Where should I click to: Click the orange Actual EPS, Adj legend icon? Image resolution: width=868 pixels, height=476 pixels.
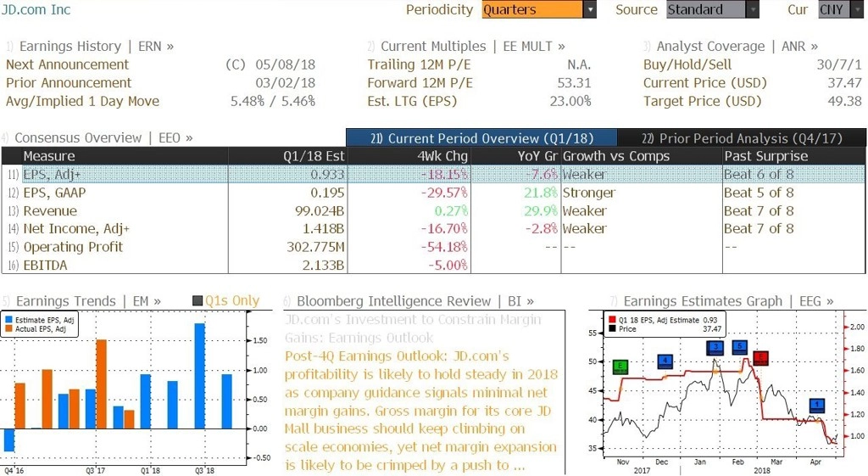point(8,328)
